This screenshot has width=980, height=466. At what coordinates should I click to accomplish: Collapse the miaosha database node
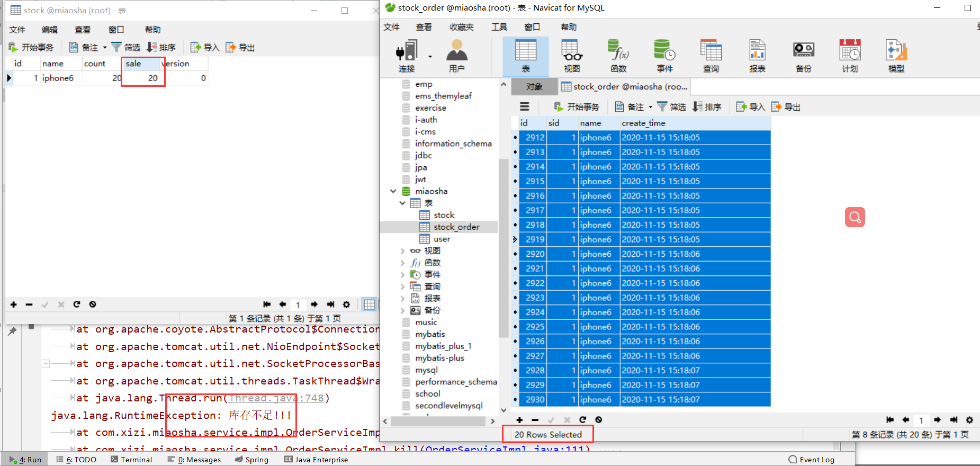(x=393, y=191)
